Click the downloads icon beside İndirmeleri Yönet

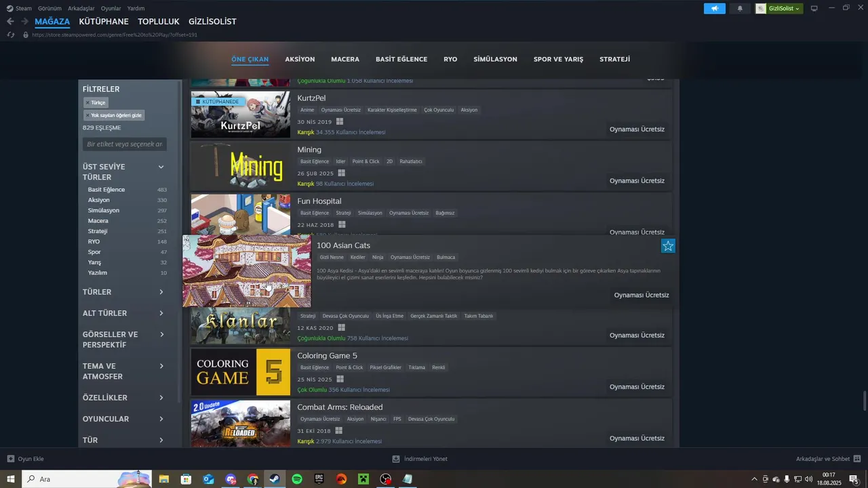396,459
